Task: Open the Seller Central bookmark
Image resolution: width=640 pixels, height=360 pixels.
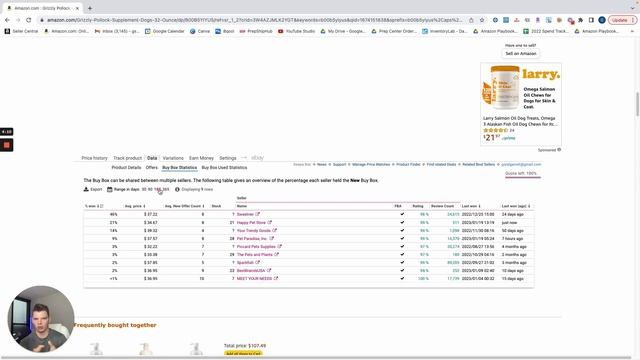Action: [21, 31]
